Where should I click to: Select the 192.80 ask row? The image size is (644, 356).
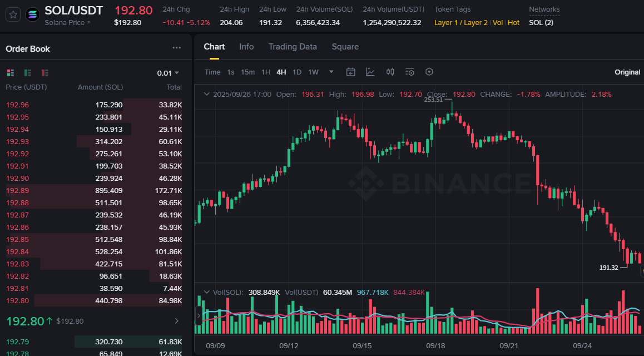click(93, 300)
